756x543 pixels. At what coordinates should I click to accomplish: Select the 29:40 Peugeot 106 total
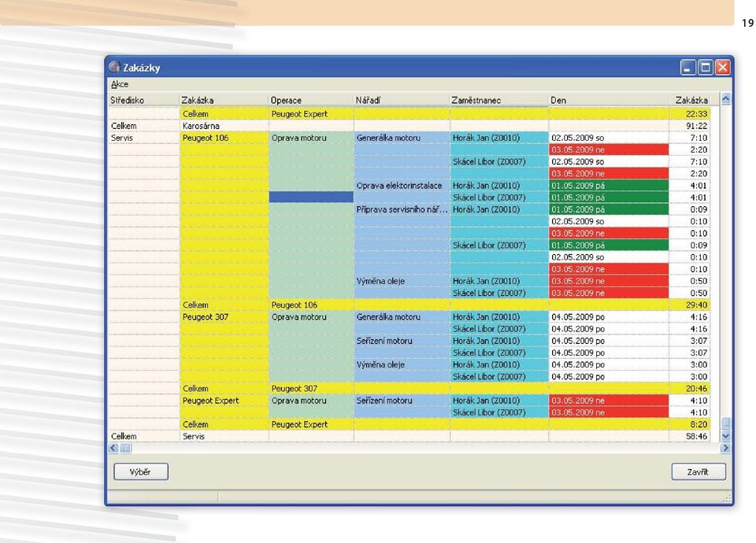click(x=690, y=305)
